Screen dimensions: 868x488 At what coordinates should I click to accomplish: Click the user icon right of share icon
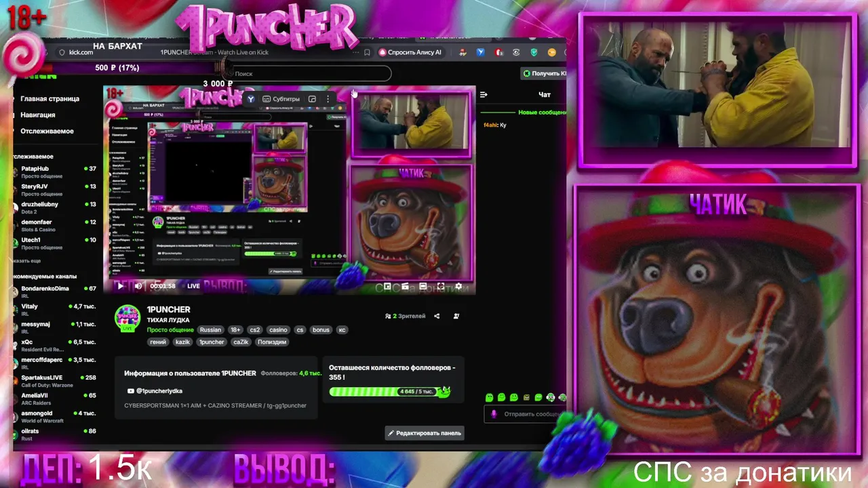click(x=456, y=316)
